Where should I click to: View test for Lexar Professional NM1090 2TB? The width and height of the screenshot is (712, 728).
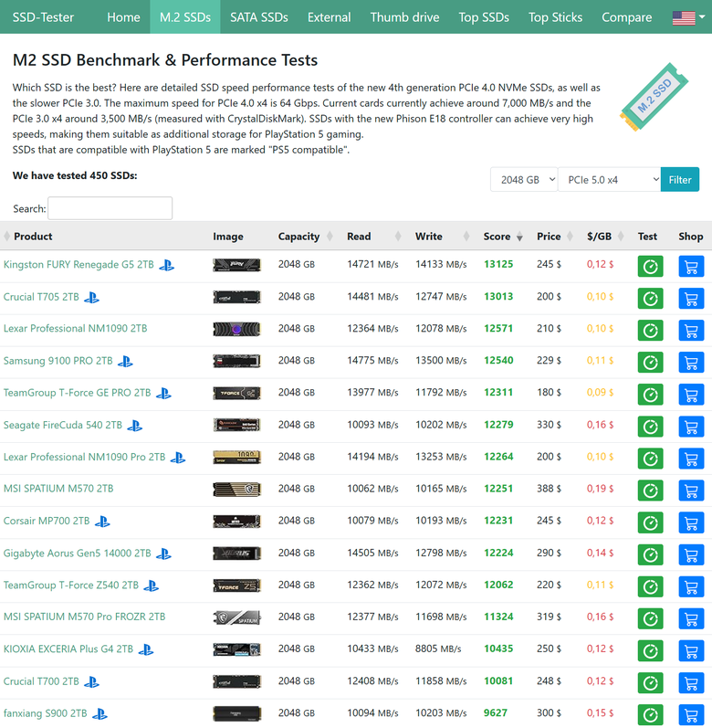pos(650,331)
